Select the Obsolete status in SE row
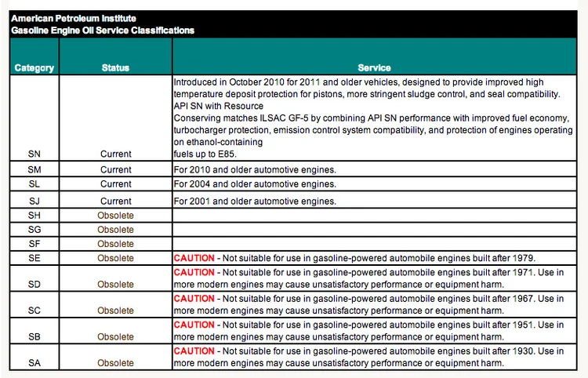Image resolution: width=588 pixels, height=378 pixels. pos(115,258)
